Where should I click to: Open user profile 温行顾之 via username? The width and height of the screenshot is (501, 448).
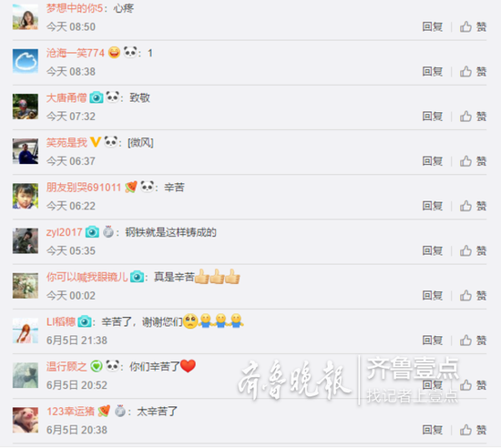[66, 366]
